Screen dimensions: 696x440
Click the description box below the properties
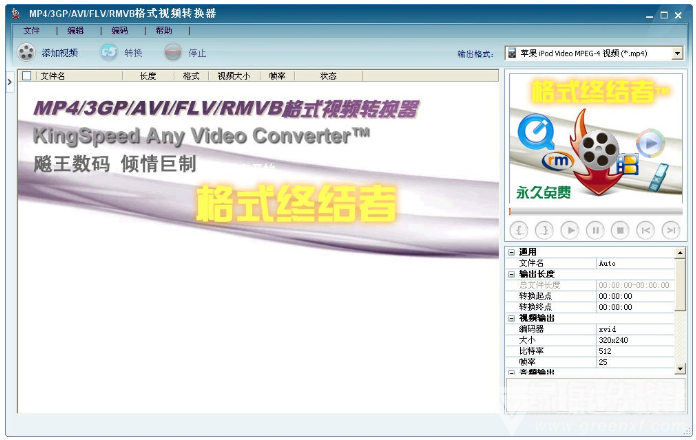point(596,395)
